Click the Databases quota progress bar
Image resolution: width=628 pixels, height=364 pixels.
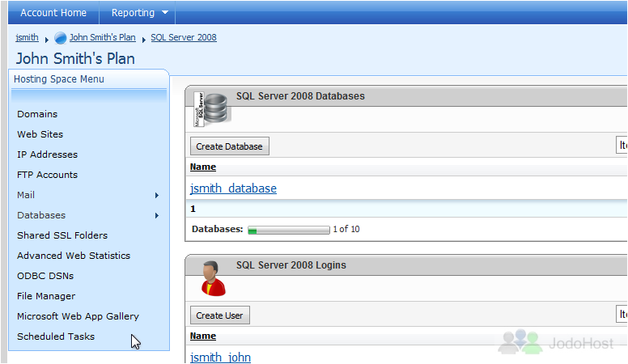[x=288, y=230]
